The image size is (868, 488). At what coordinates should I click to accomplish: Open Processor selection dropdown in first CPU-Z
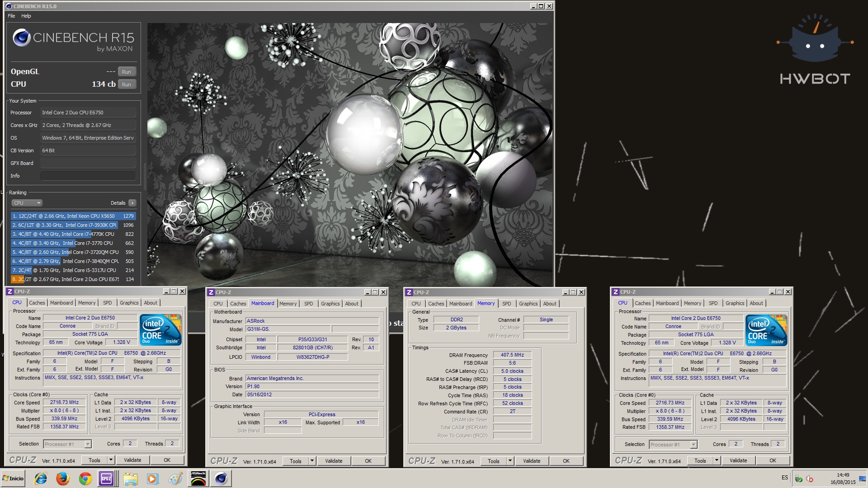(67, 444)
